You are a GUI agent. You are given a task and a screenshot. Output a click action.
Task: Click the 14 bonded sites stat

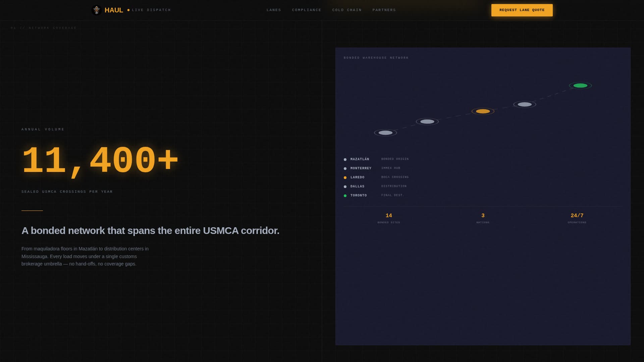[x=389, y=218]
